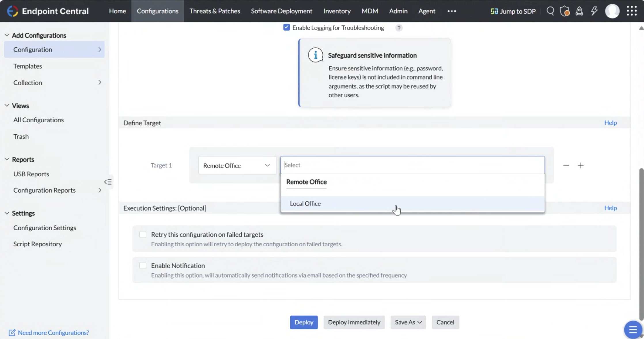Viewport: 644px width, 339px height.
Task: Open the Threats & Patches tab
Action: 215,11
